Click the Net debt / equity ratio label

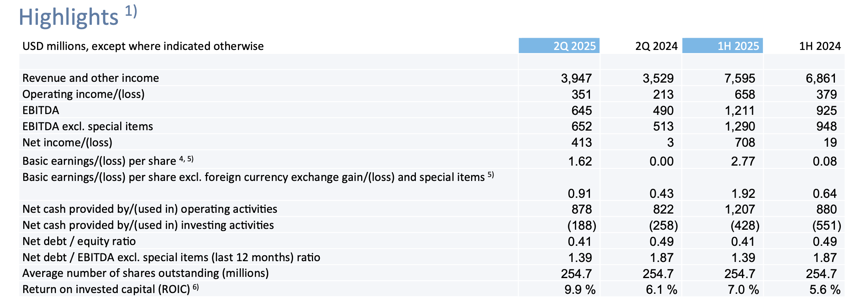click(79, 241)
